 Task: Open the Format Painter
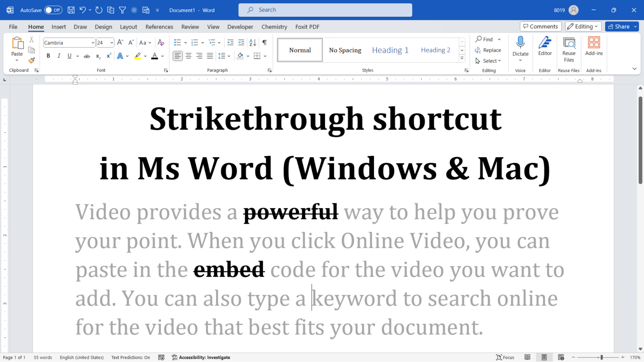pyautogui.click(x=31, y=60)
